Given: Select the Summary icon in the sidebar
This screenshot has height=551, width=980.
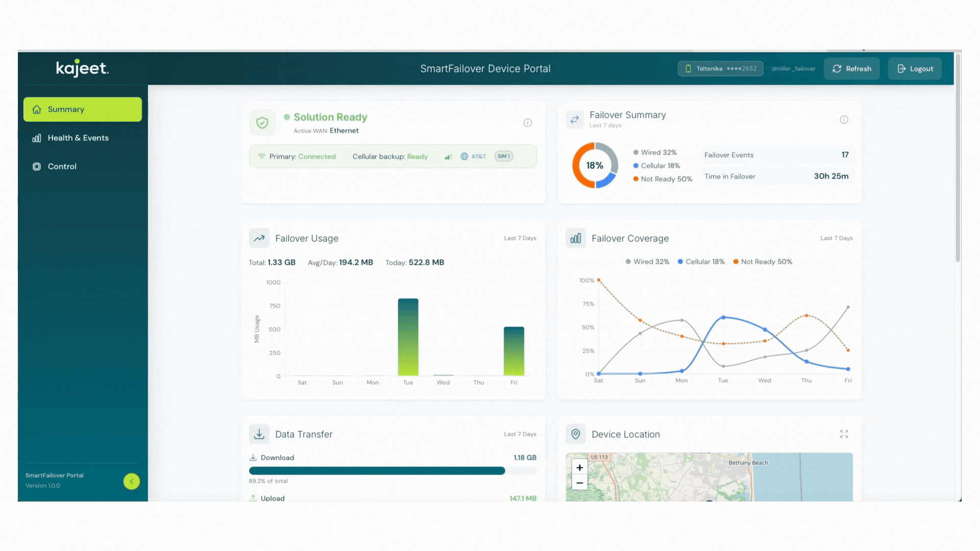Looking at the screenshot, I should click(x=36, y=109).
